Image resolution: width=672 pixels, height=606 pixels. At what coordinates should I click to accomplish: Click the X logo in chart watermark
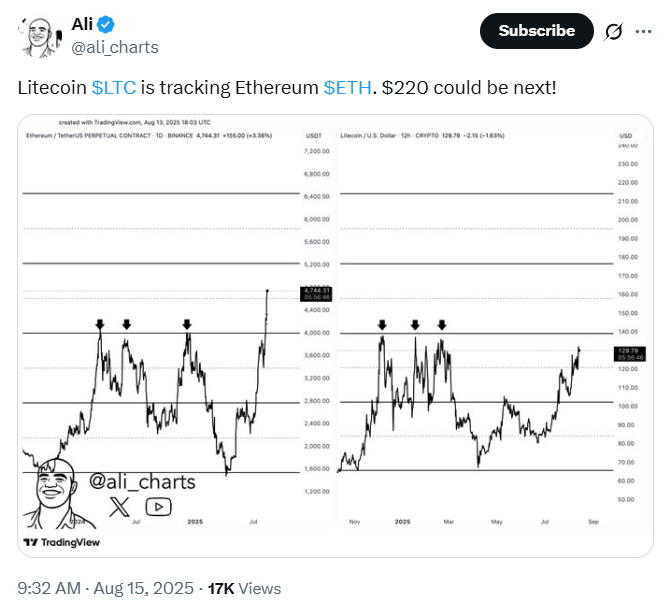click(x=119, y=506)
